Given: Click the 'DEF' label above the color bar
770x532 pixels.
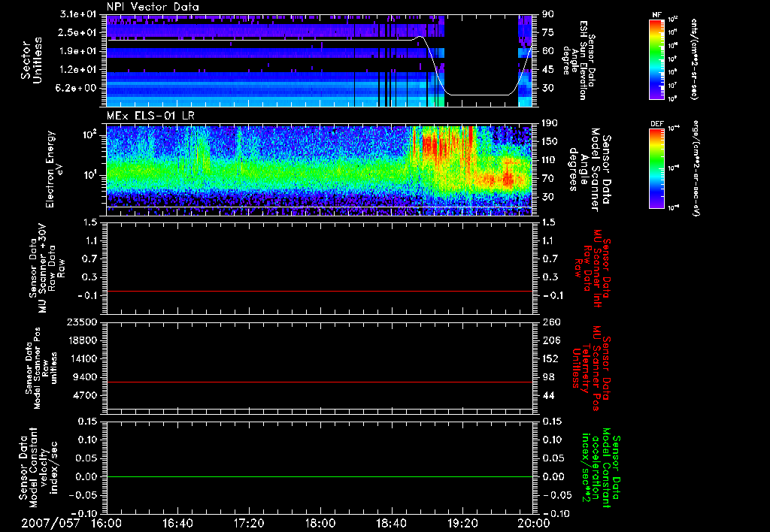Looking at the screenshot, I should tap(657, 124).
